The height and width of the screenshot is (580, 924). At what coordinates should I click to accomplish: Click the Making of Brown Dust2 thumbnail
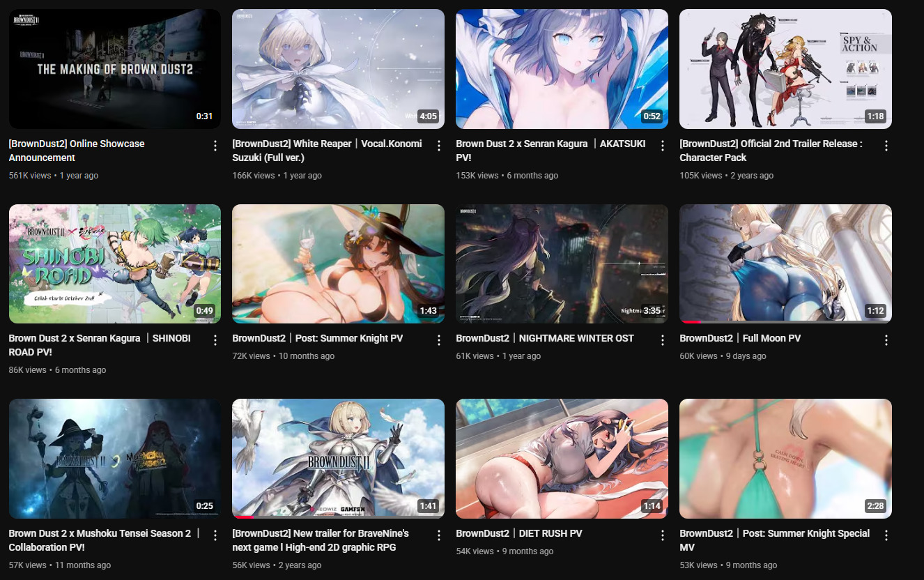[114, 68]
